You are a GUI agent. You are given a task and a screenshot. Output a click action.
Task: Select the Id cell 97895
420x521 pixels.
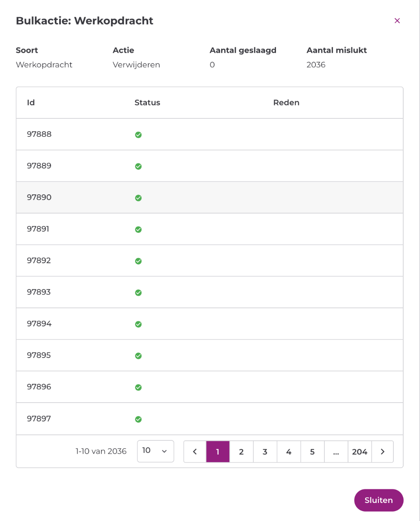(x=39, y=355)
